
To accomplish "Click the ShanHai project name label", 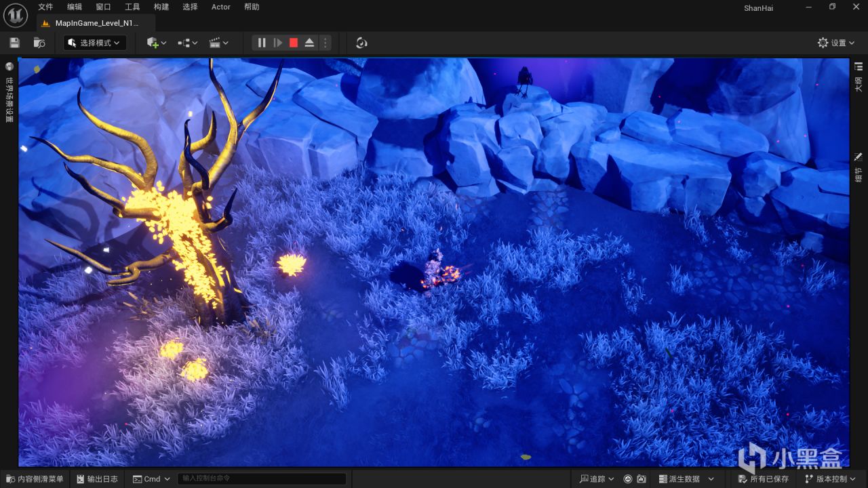I will pos(758,8).
